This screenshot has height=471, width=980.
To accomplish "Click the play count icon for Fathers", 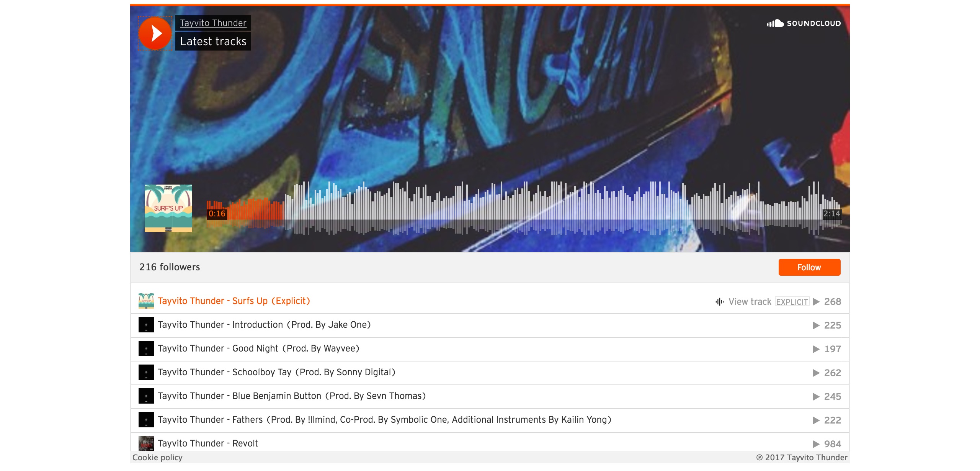I will pyautogui.click(x=817, y=420).
